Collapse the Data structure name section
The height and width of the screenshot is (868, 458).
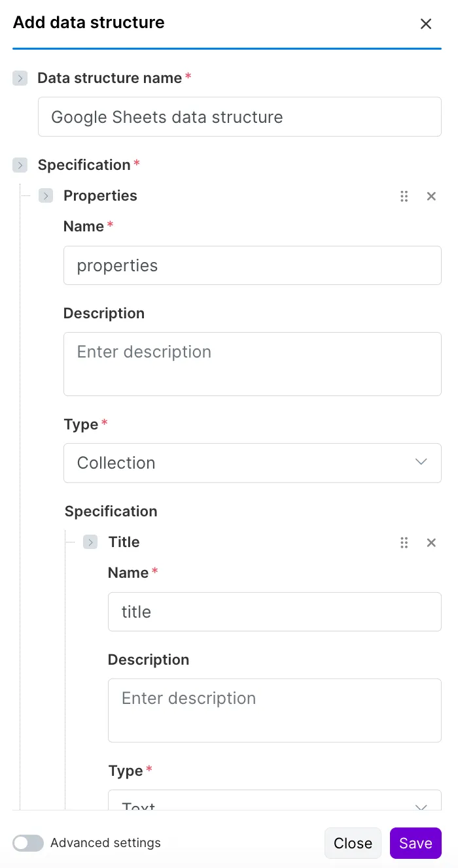20,78
